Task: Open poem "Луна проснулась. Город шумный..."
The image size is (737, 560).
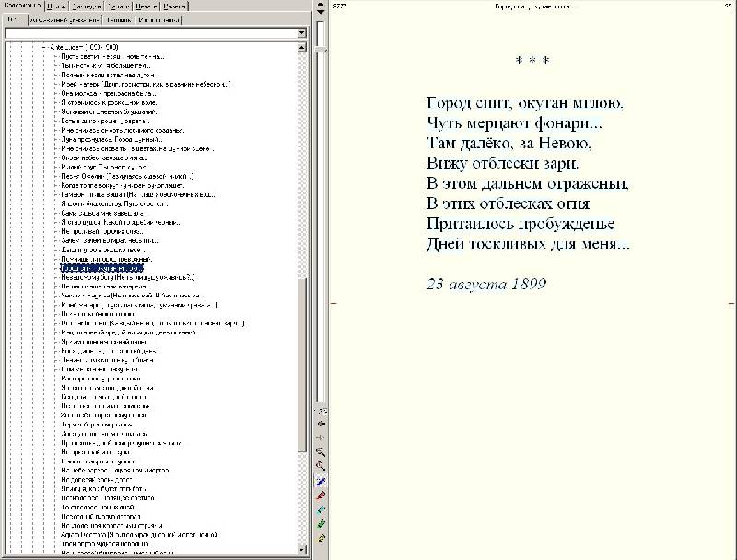Action: tap(111, 139)
